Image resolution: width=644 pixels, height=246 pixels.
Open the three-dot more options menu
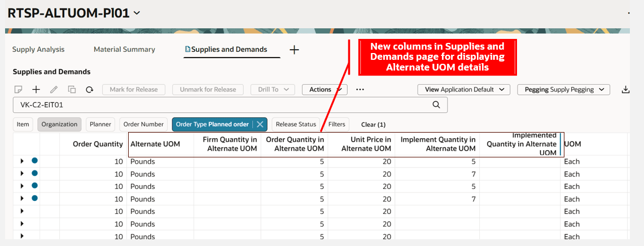[360, 90]
